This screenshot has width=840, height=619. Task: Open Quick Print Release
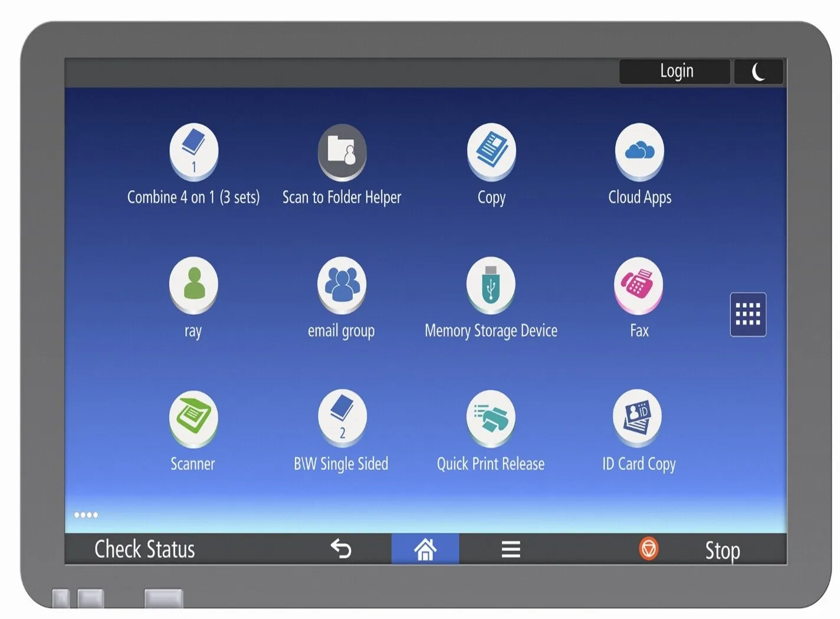(x=491, y=418)
